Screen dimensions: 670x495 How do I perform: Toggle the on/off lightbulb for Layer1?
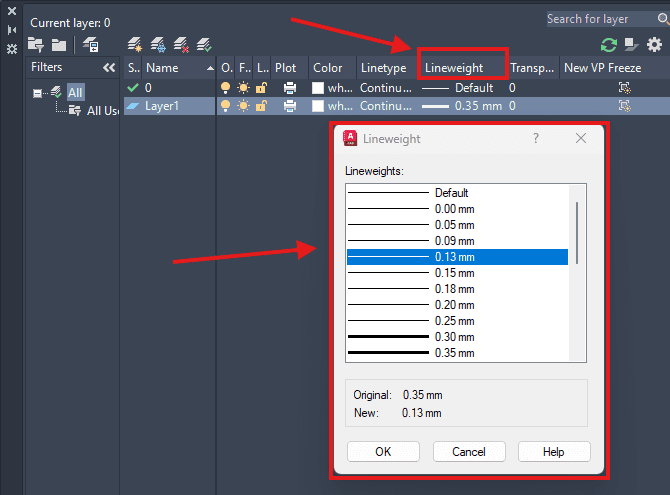[x=226, y=105]
